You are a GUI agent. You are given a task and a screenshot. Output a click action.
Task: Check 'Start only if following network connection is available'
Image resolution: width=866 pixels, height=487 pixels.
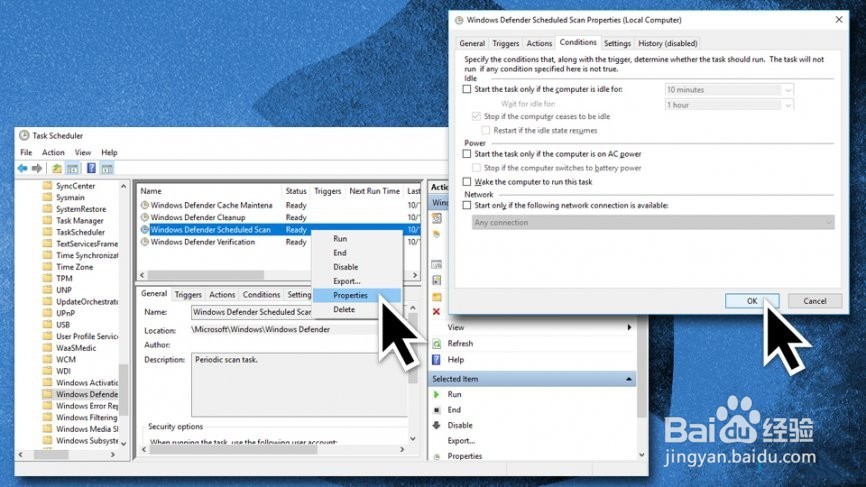click(467, 205)
